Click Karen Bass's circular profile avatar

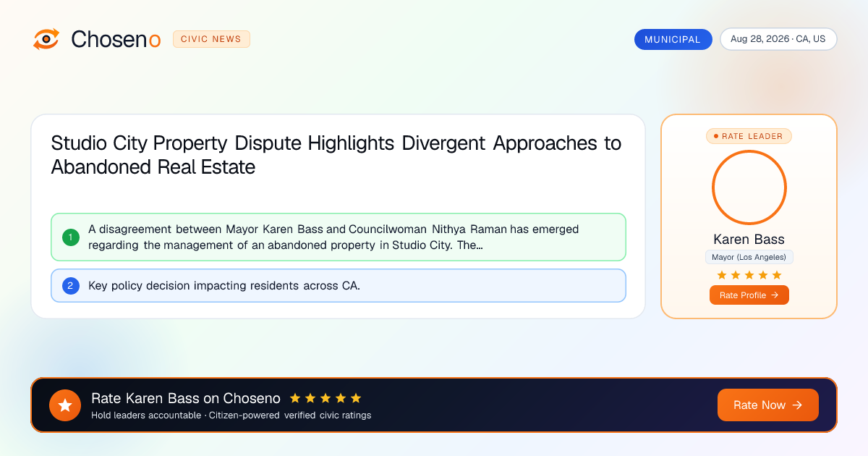[749, 187]
